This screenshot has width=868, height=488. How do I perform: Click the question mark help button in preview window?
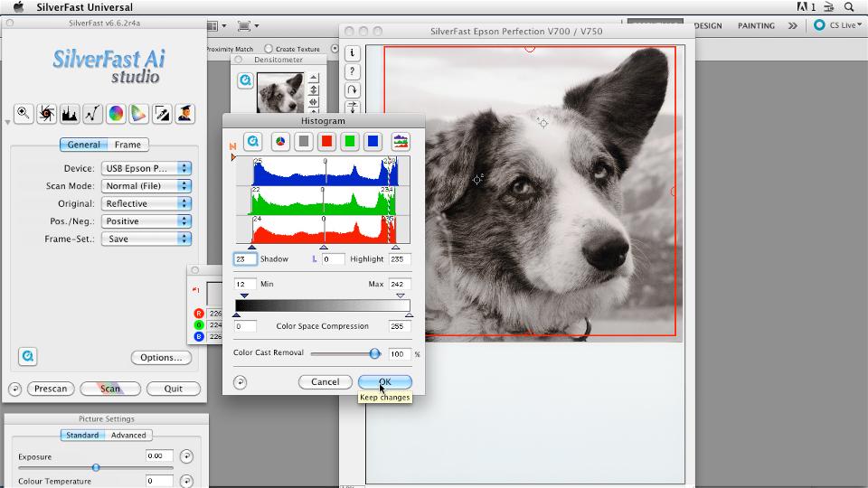pos(352,71)
